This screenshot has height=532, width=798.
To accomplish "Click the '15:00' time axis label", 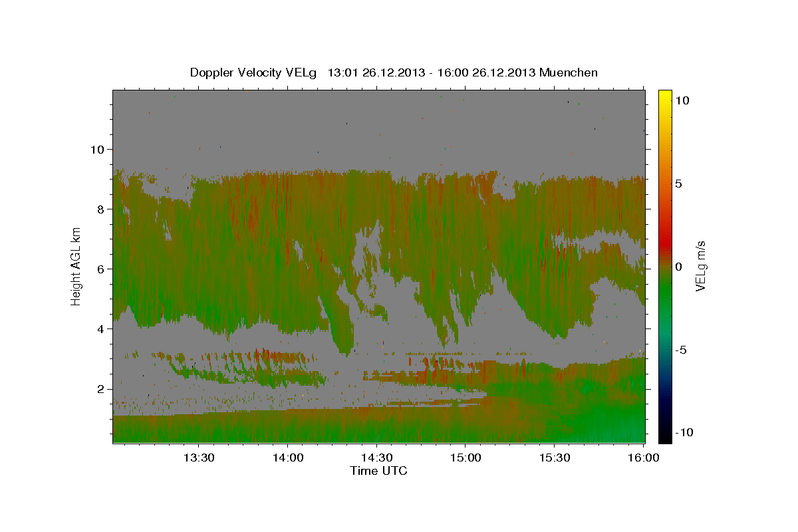I will click(x=465, y=458).
